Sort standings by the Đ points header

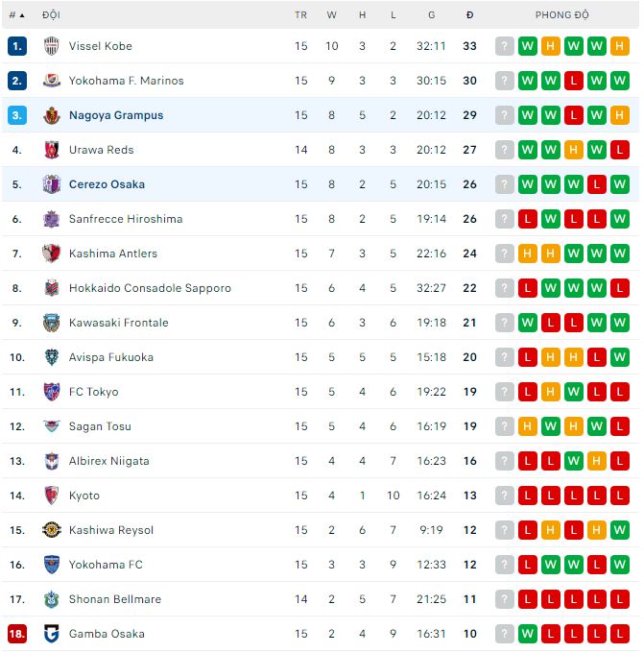click(x=469, y=15)
